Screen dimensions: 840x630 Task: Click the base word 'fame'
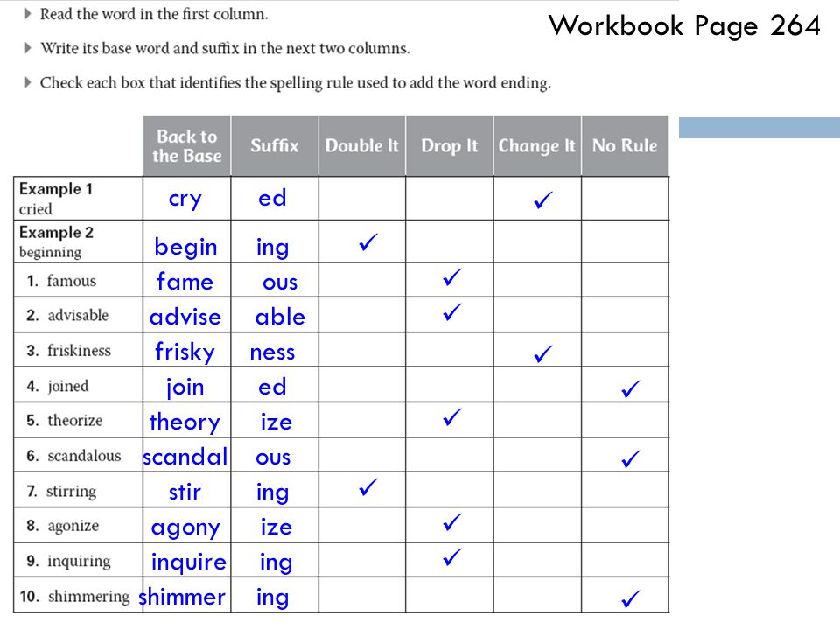[x=185, y=281]
